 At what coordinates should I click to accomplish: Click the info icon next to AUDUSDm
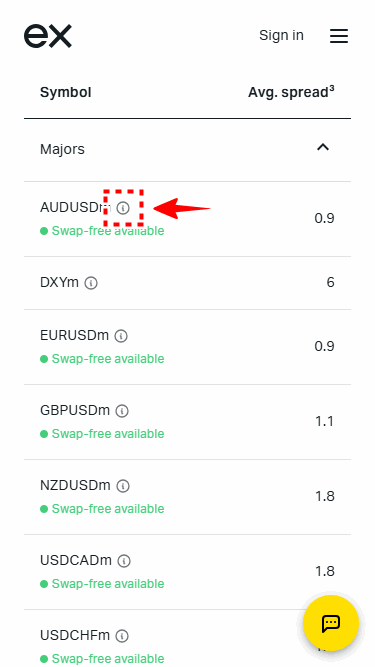(x=123, y=208)
